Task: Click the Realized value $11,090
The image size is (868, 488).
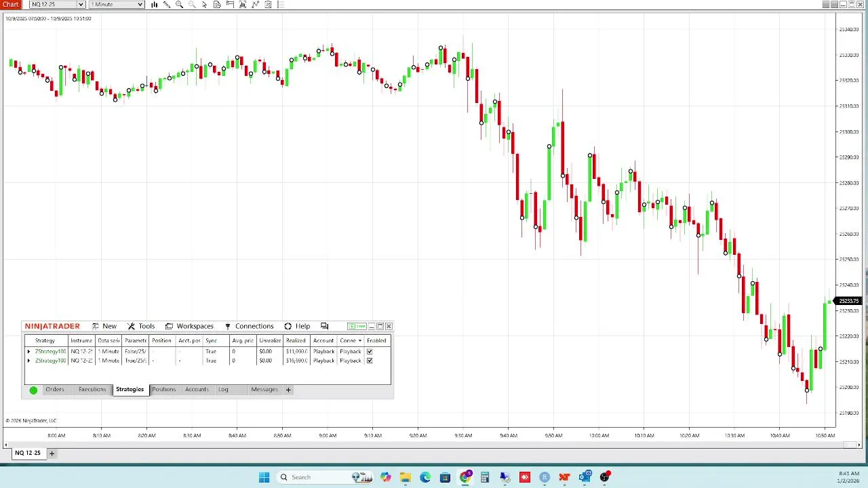Action: (x=296, y=352)
